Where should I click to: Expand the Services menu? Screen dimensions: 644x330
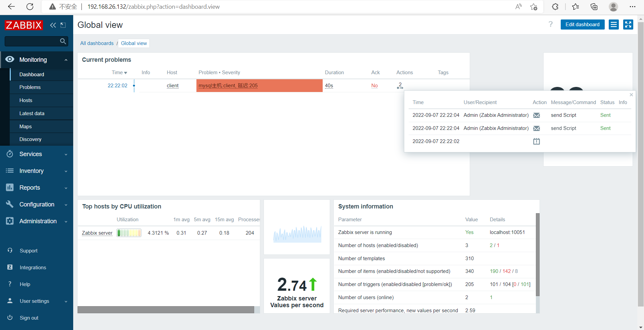[x=37, y=154]
